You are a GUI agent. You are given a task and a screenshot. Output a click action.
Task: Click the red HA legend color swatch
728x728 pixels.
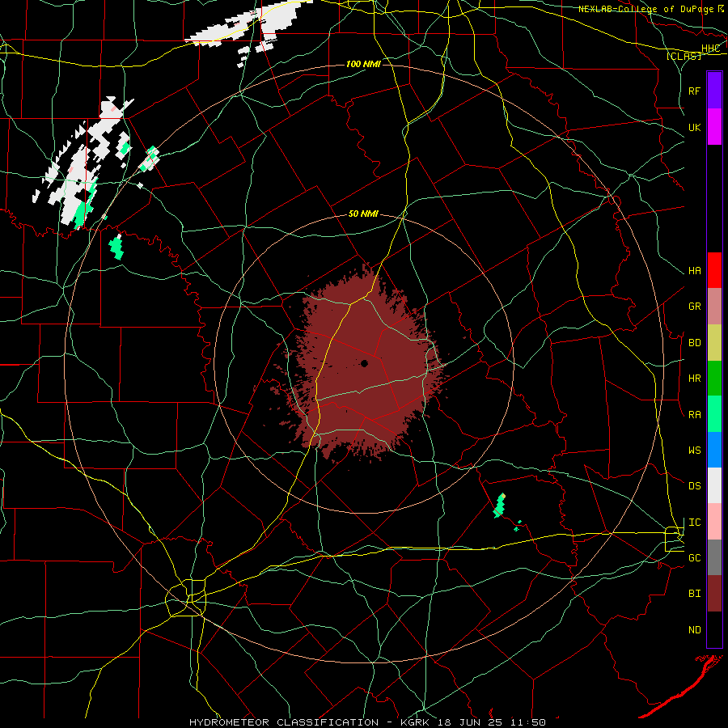click(714, 270)
